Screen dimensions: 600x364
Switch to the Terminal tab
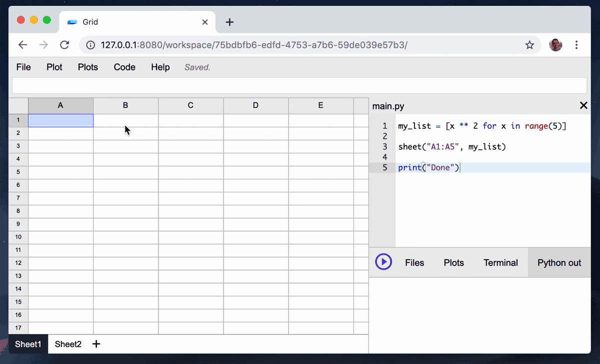[x=500, y=262]
